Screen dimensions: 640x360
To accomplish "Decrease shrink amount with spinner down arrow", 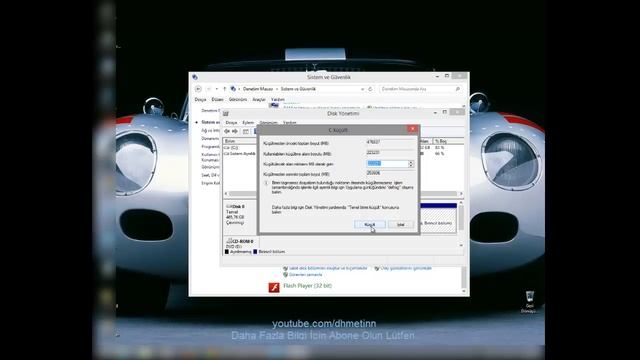I will [411, 165].
